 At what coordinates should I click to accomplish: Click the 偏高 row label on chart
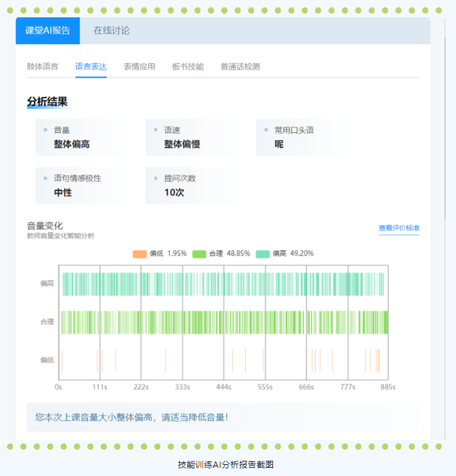[47, 283]
